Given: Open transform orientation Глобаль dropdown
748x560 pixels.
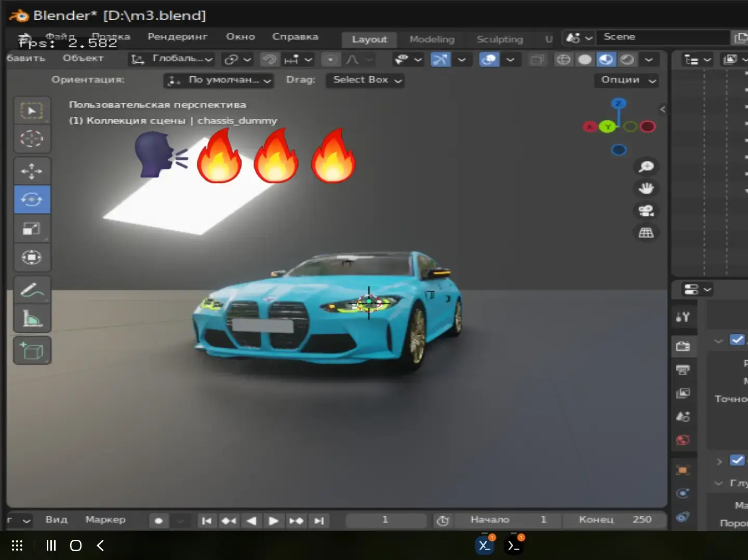Looking at the screenshot, I should point(172,59).
